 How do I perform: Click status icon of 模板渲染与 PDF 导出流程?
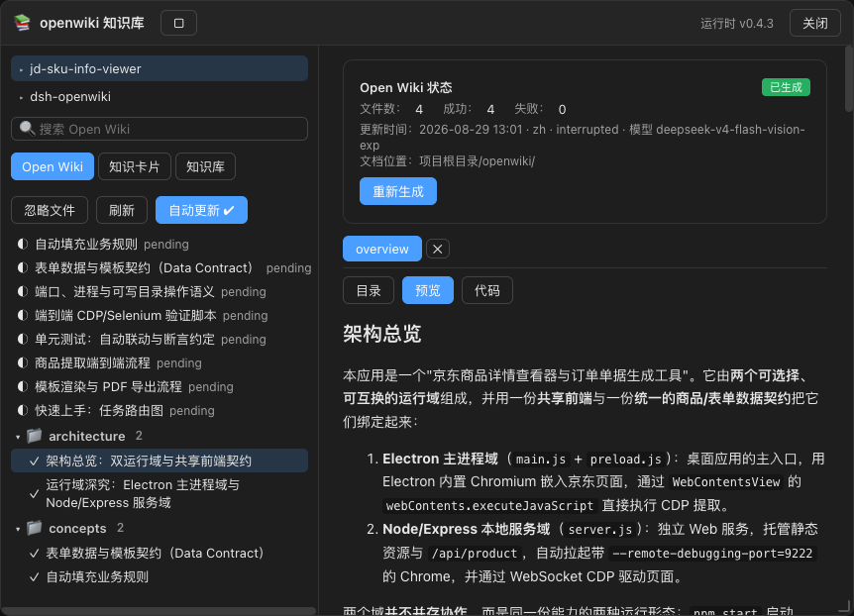tap(23, 386)
